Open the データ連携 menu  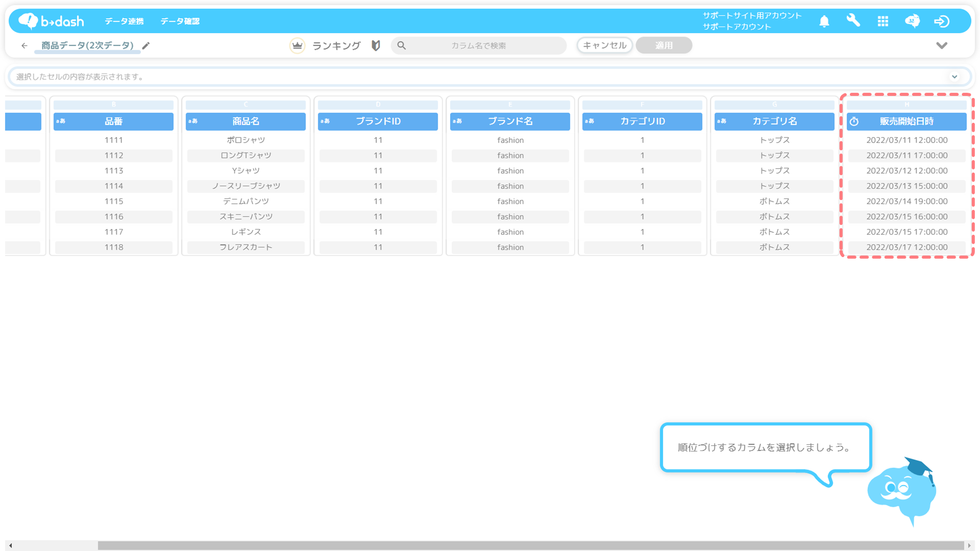pos(124,21)
